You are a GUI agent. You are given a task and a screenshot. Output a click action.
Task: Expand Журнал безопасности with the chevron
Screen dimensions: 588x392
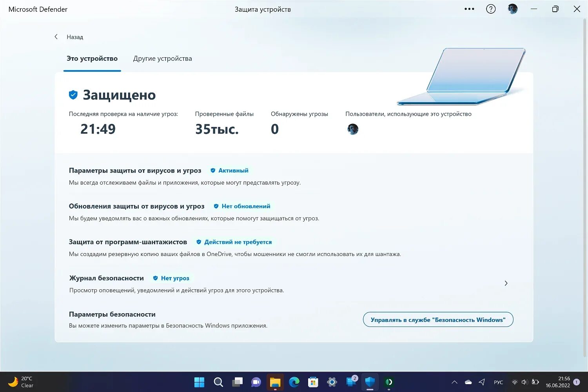[x=506, y=283]
